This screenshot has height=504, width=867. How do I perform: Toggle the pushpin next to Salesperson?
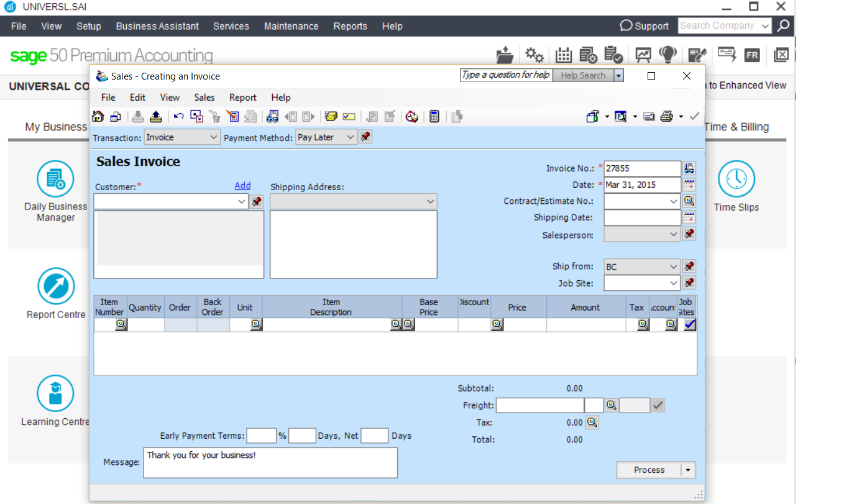[689, 234]
